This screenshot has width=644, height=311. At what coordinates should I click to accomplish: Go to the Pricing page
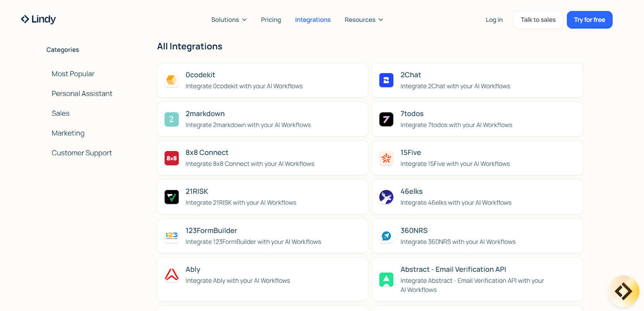(x=271, y=20)
